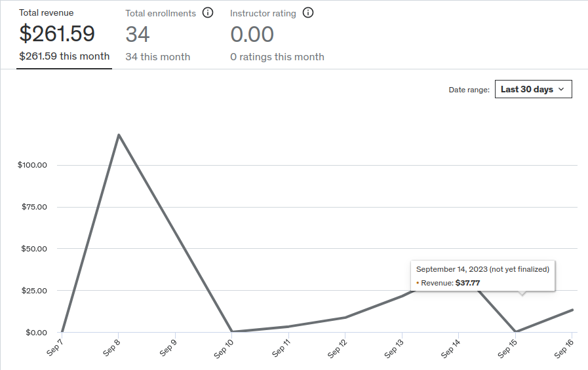Click the $100.00 y-axis label
This screenshot has width=588, height=370.
tap(32, 165)
